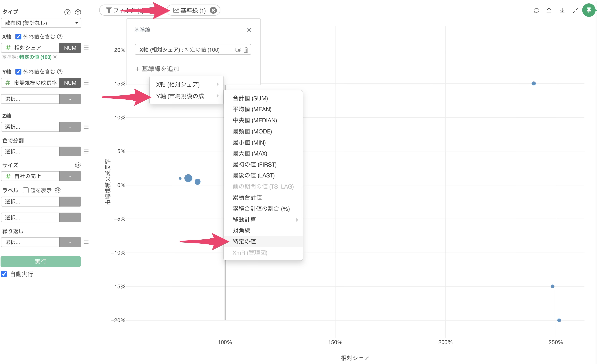Click 基準線を追加 link
Viewport: 597px width, 364px height.
157,69
